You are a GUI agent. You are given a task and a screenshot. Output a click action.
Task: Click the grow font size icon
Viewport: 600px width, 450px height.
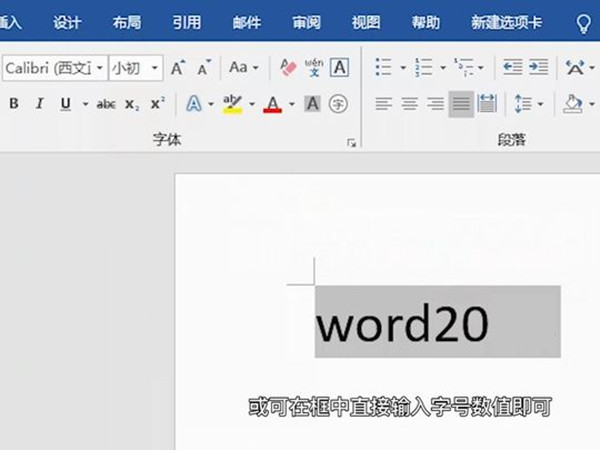tap(178, 68)
